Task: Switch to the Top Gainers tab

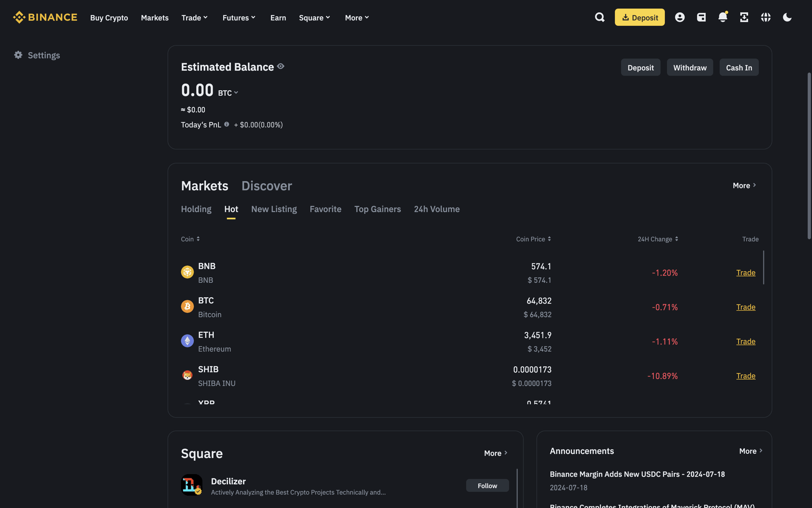Action: 378,209
